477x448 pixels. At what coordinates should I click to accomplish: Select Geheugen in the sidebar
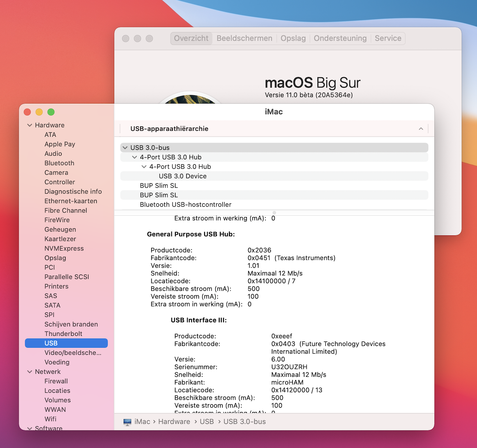60,230
